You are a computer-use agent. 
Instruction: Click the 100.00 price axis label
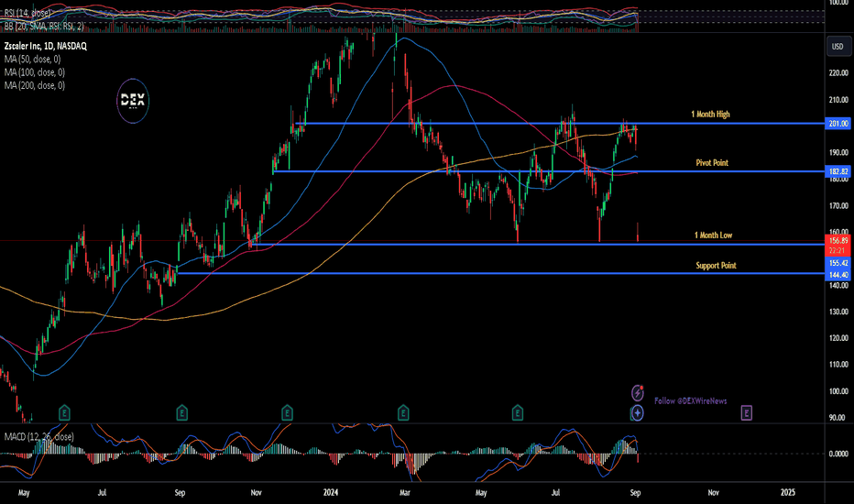pyautogui.click(x=838, y=391)
